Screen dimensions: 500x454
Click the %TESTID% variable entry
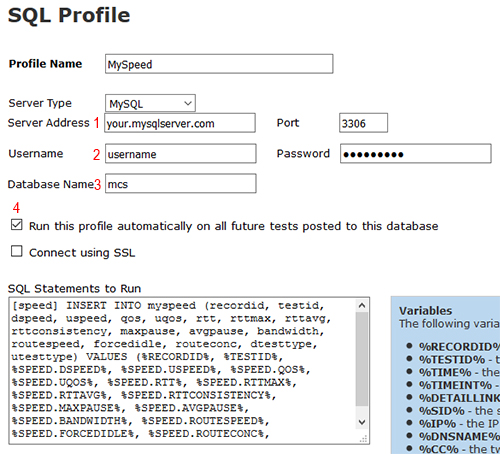tap(459, 360)
